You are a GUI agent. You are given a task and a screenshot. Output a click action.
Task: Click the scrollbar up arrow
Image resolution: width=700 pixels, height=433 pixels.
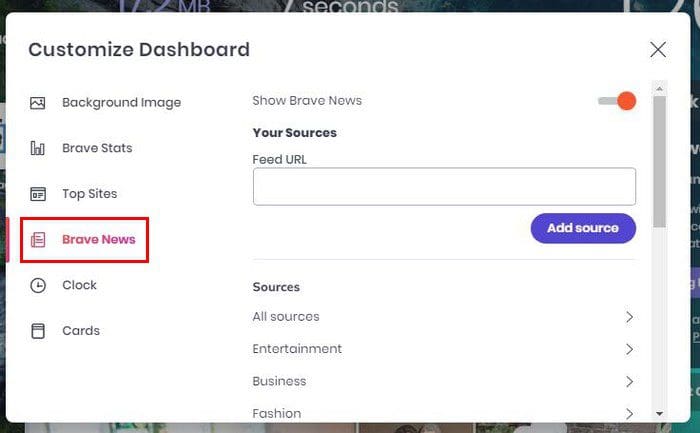pyautogui.click(x=659, y=89)
